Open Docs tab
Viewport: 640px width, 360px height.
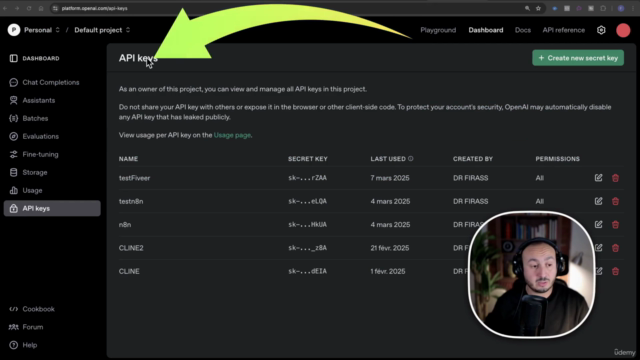[x=522, y=30]
